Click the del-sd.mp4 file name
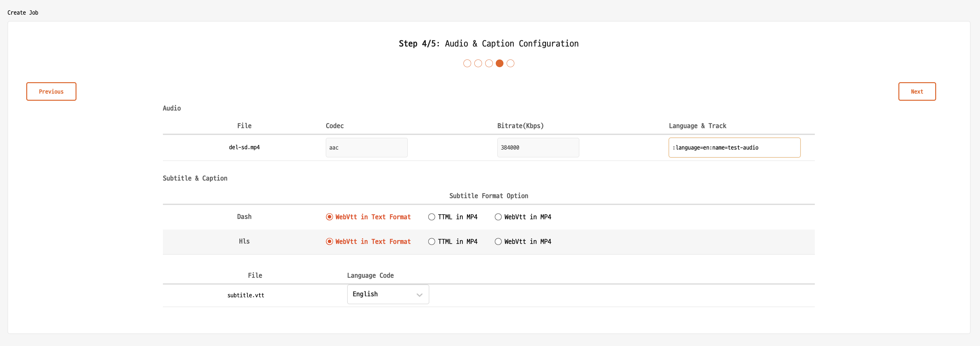Viewport: 980px width, 346px height. click(244, 147)
